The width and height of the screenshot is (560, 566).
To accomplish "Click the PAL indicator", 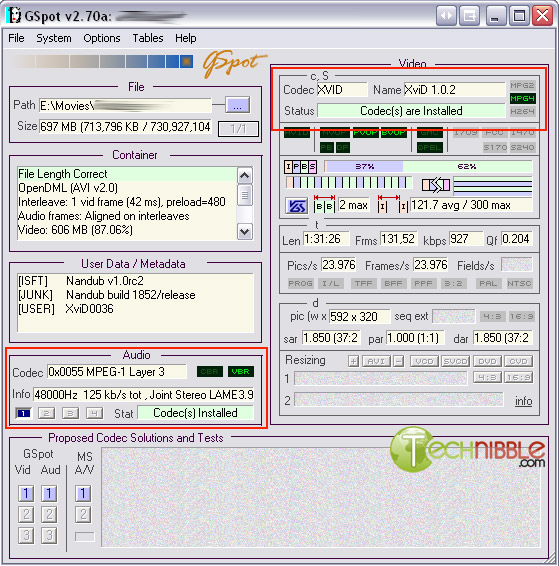I will pos(488,283).
